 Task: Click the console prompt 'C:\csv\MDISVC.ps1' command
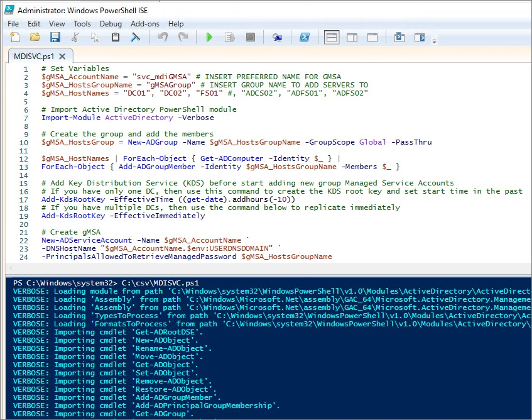(x=160, y=283)
